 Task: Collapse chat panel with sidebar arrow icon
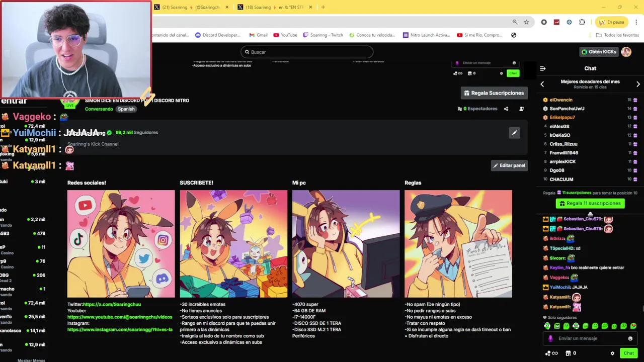point(542,68)
